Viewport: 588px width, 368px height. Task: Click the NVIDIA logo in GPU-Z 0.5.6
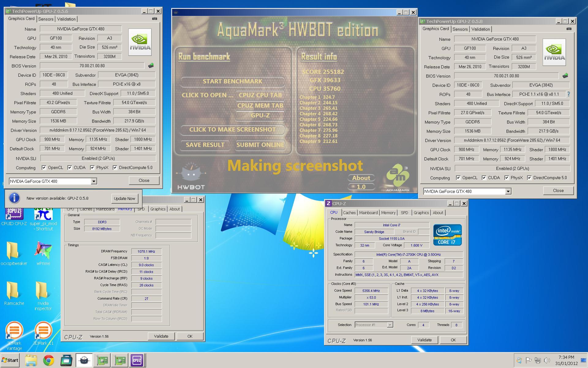coord(140,42)
